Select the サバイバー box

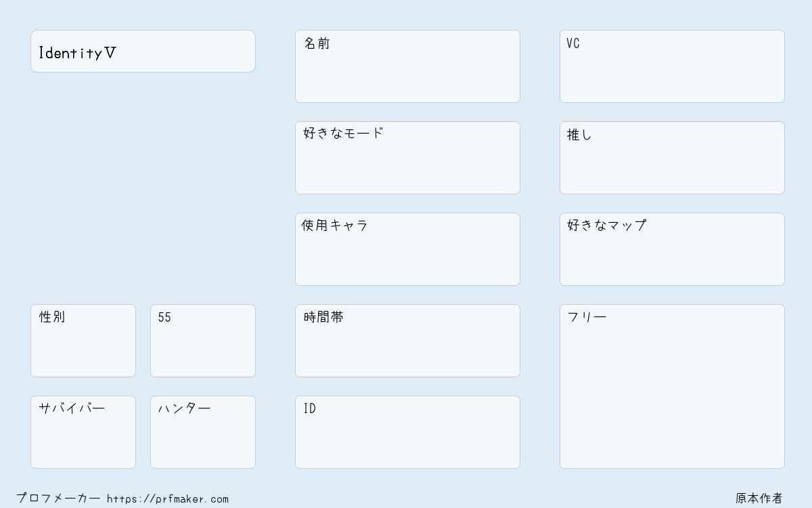coord(83,432)
